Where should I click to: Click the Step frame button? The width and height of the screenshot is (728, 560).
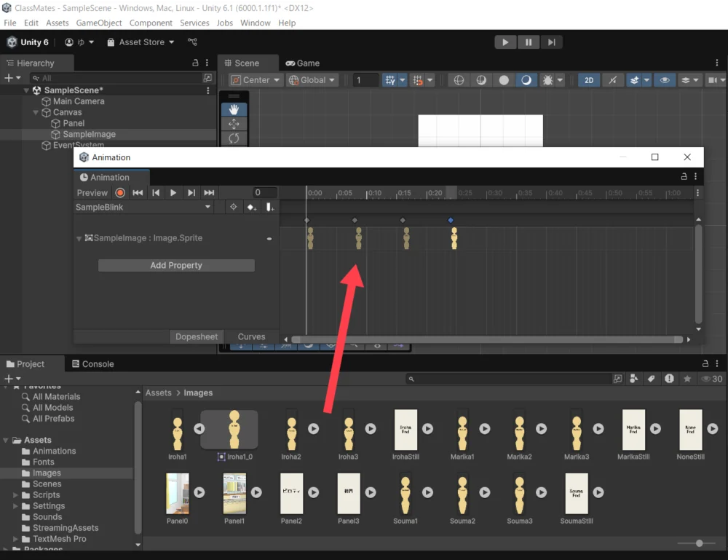click(552, 42)
